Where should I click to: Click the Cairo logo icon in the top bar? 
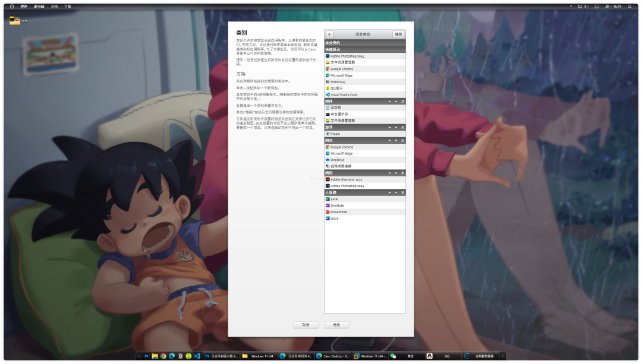[12, 7]
